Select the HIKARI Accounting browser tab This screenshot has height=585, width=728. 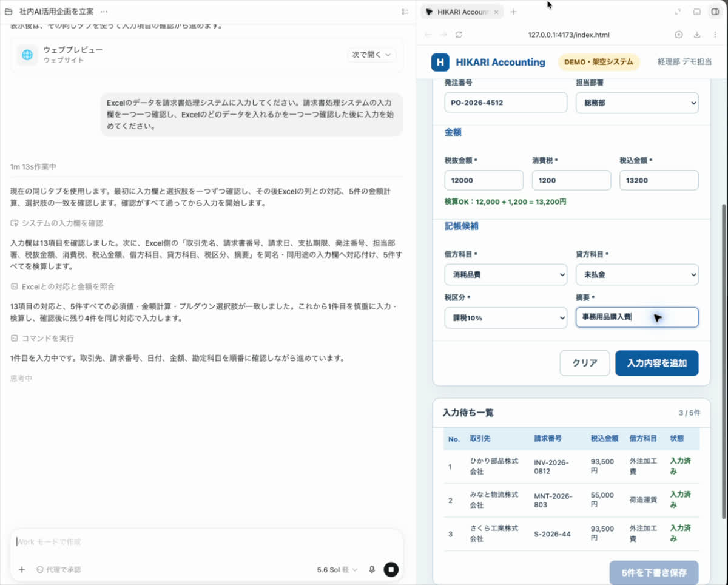point(461,12)
